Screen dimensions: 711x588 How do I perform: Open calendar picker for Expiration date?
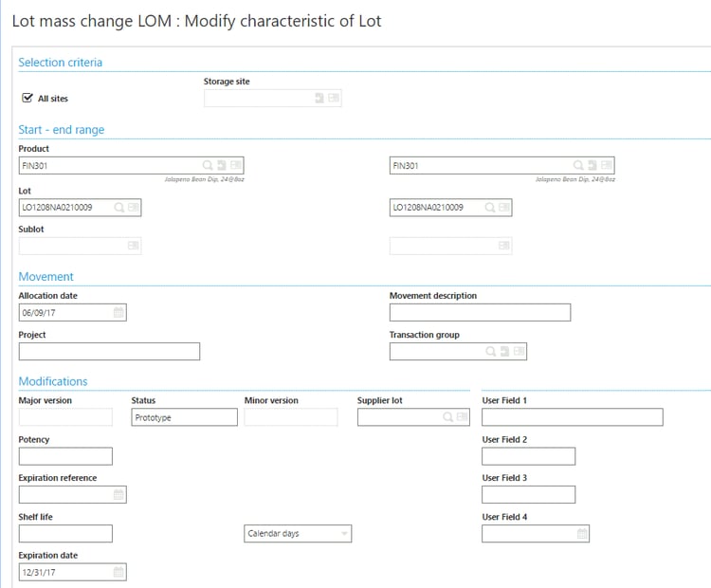click(x=118, y=572)
